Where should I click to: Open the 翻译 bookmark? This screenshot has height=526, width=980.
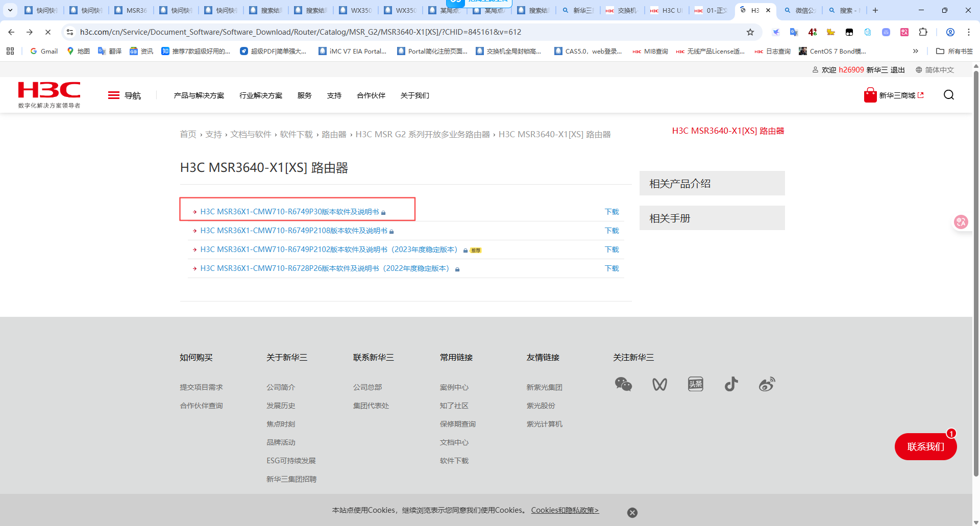[x=110, y=51]
